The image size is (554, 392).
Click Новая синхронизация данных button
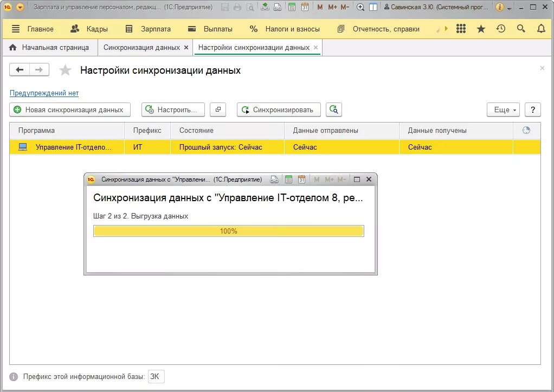pyautogui.click(x=70, y=110)
